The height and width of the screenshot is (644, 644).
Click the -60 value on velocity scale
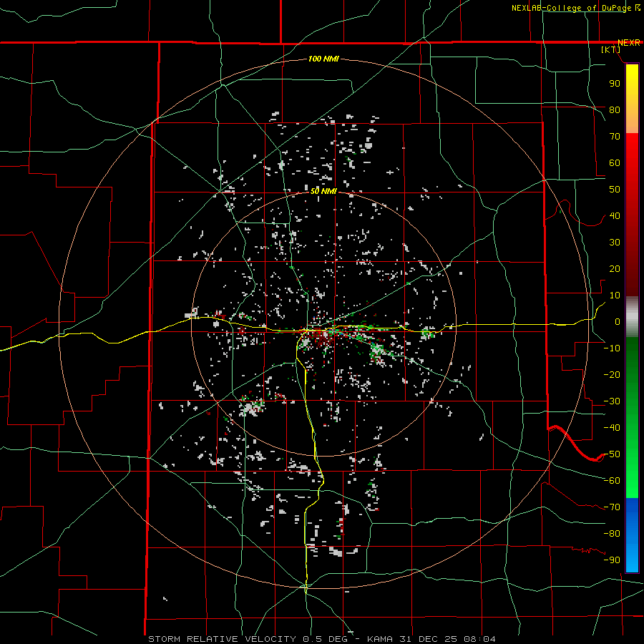point(612,481)
